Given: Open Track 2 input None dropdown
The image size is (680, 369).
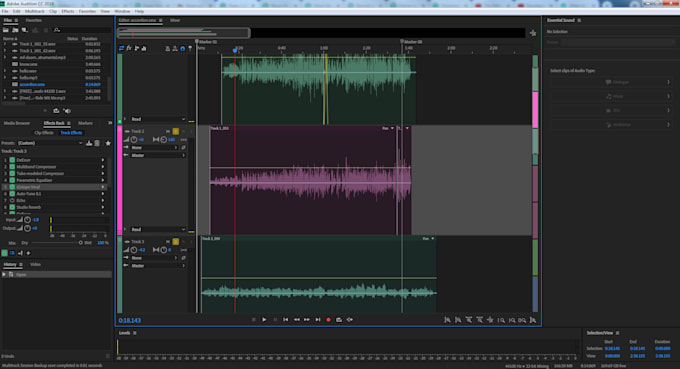Looking at the screenshot, I should point(154,147).
